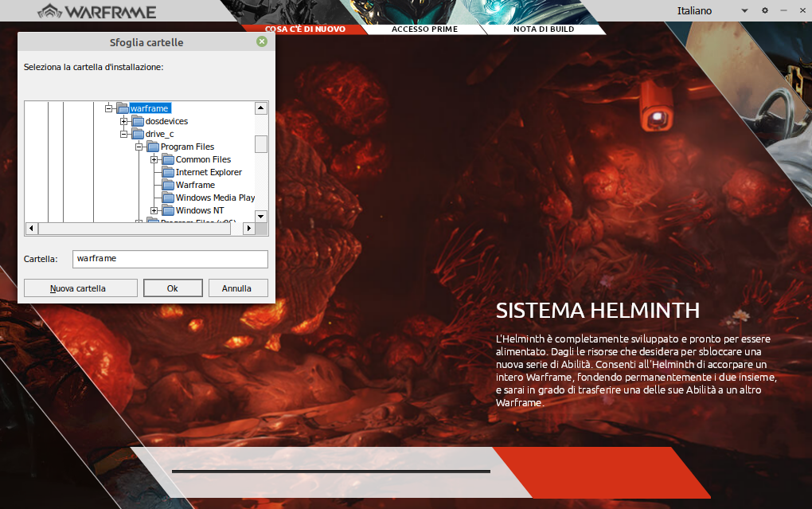Expand the Common Files tree node
Screen dimensions: 812x509
coord(154,159)
